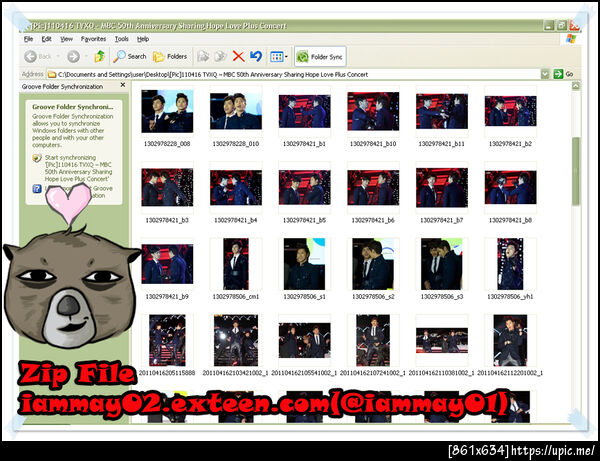
Task: Select thumbnail 1302978506_s3
Action: (x=442, y=264)
